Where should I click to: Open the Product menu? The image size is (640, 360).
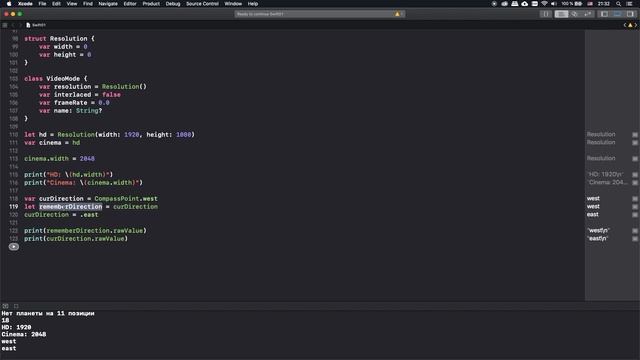[151, 4]
